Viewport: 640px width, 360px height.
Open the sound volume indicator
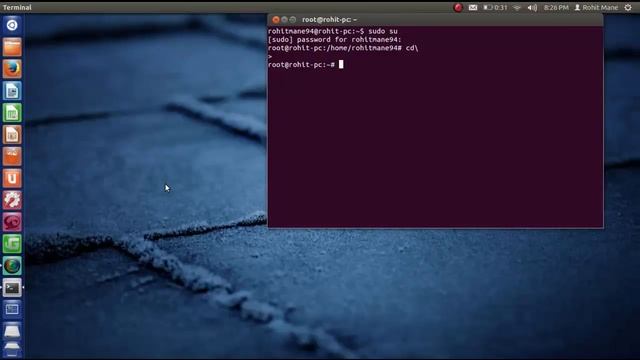pos(532,7)
